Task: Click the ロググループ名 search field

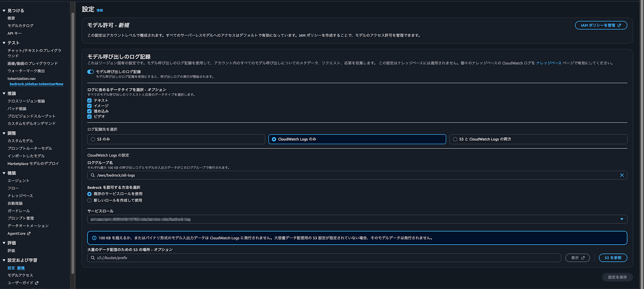Action: [x=357, y=175]
